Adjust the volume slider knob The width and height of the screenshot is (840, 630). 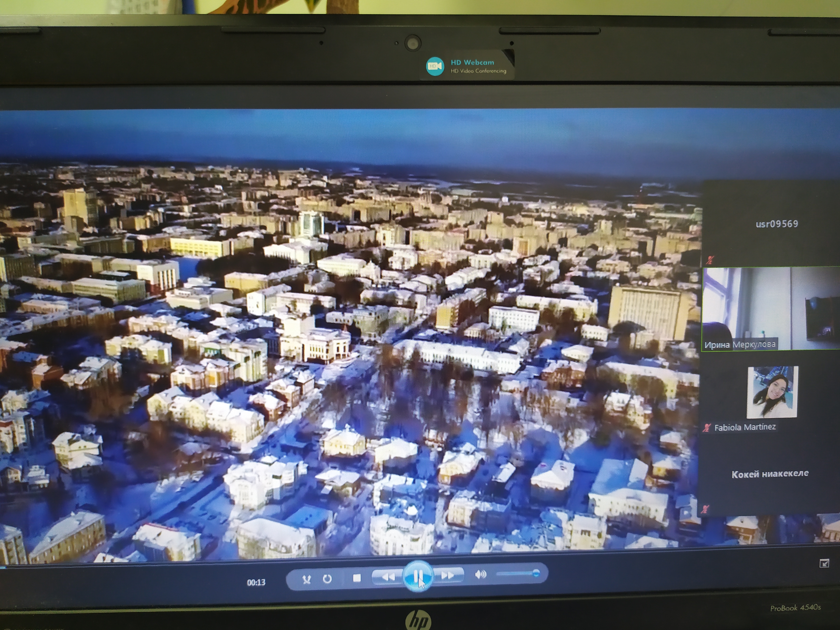[x=536, y=573]
